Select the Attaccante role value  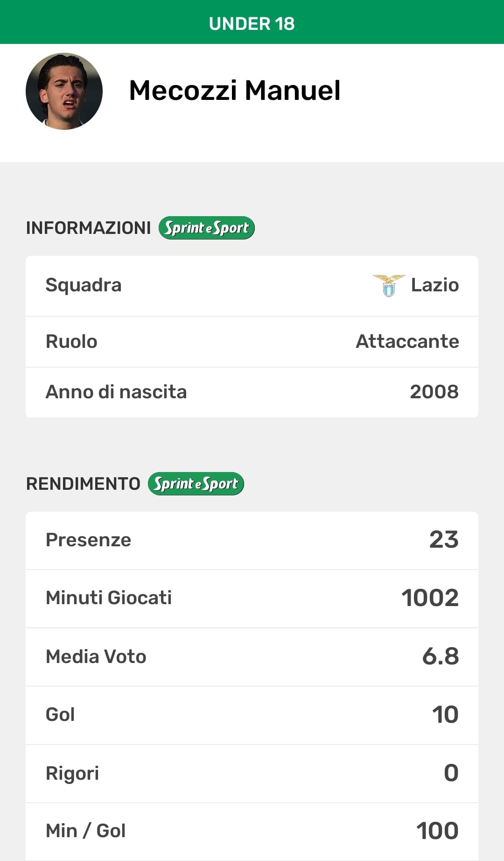(x=407, y=341)
